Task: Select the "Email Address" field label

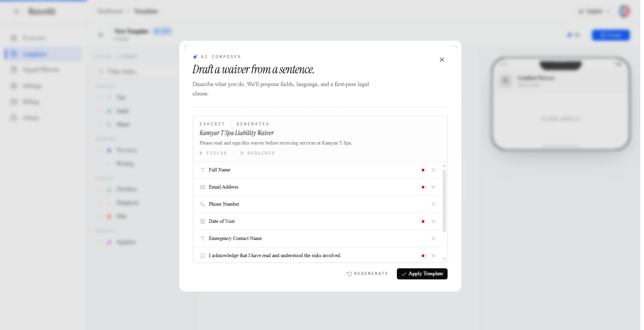Action: point(224,187)
